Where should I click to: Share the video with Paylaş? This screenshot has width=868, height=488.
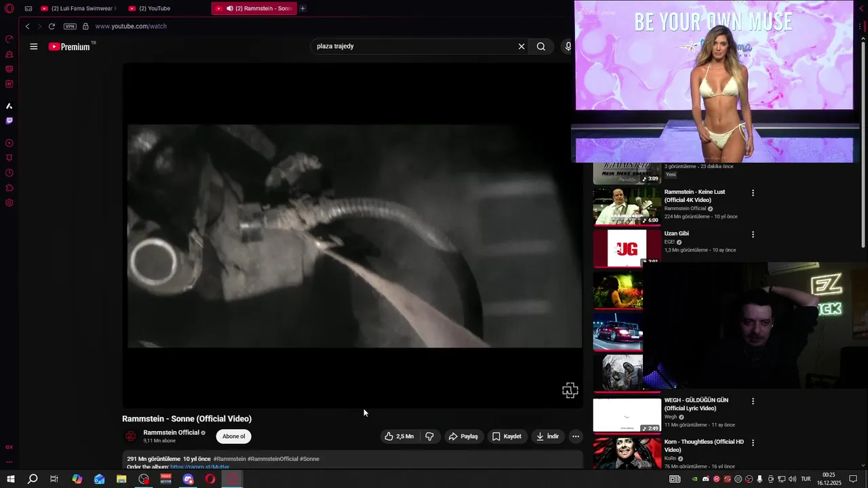(x=464, y=436)
